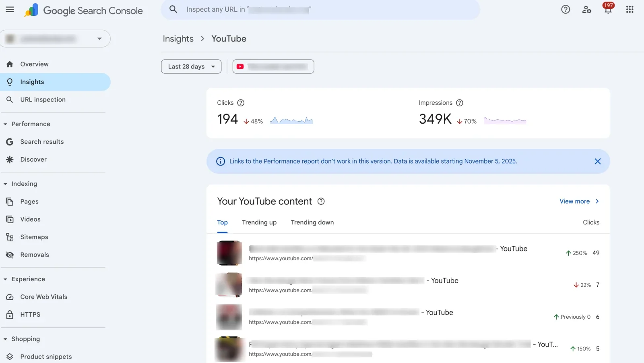Dismiss the Performance report info banner
This screenshot has width=644, height=363.
[597, 162]
